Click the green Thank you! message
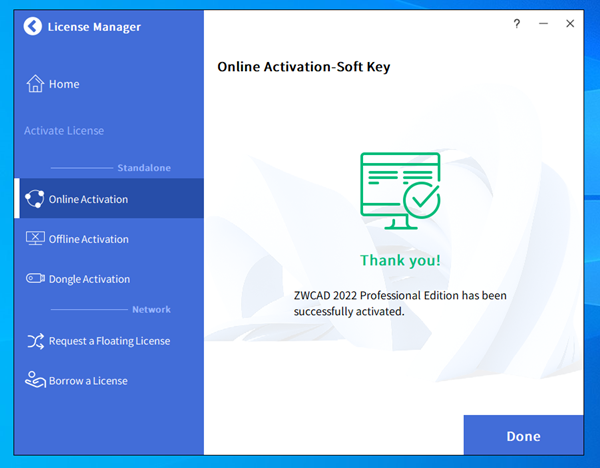The image size is (600, 468). coord(400,261)
